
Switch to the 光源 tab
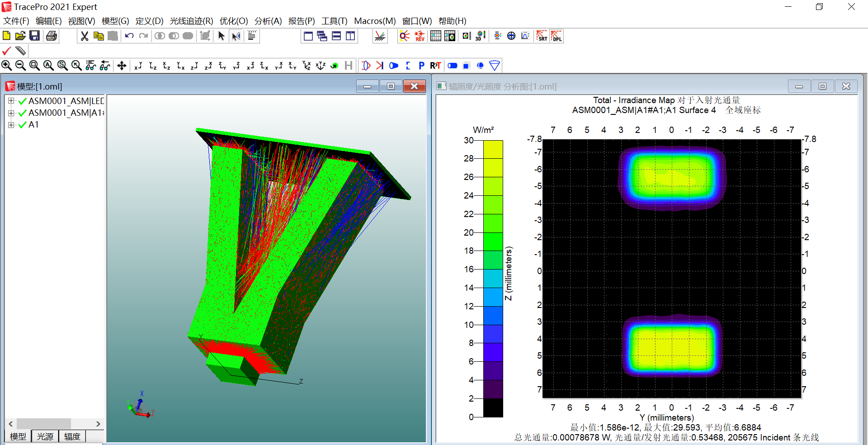coord(45,436)
